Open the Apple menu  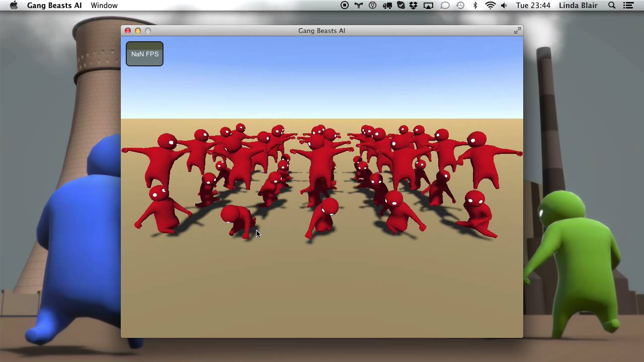[x=14, y=6]
